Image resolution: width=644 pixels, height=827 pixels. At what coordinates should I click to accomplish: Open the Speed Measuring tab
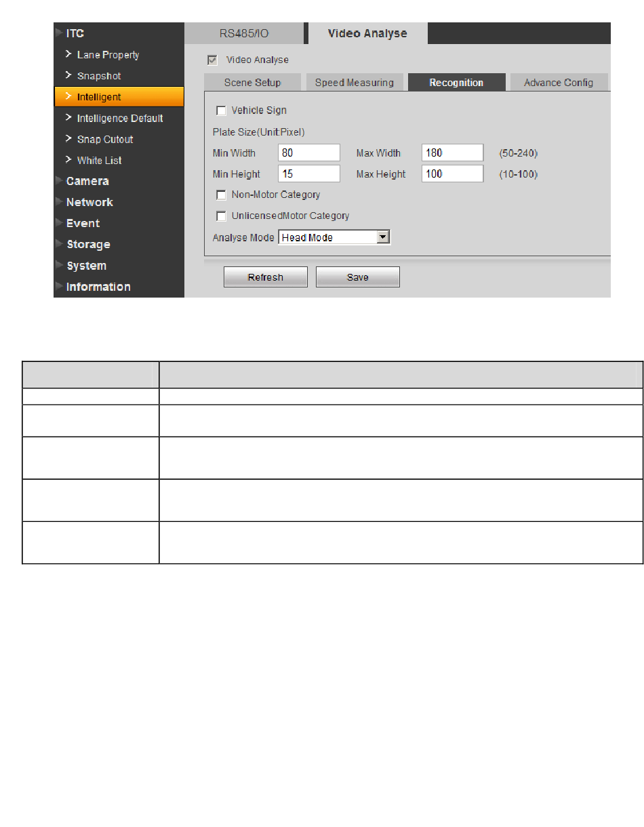pos(354,83)
